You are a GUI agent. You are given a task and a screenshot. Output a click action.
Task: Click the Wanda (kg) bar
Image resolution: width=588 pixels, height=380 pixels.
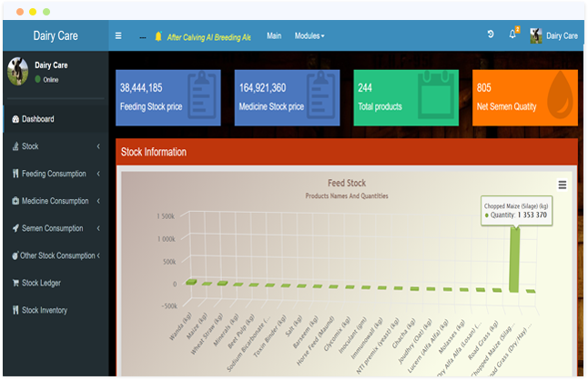[191, 282]
